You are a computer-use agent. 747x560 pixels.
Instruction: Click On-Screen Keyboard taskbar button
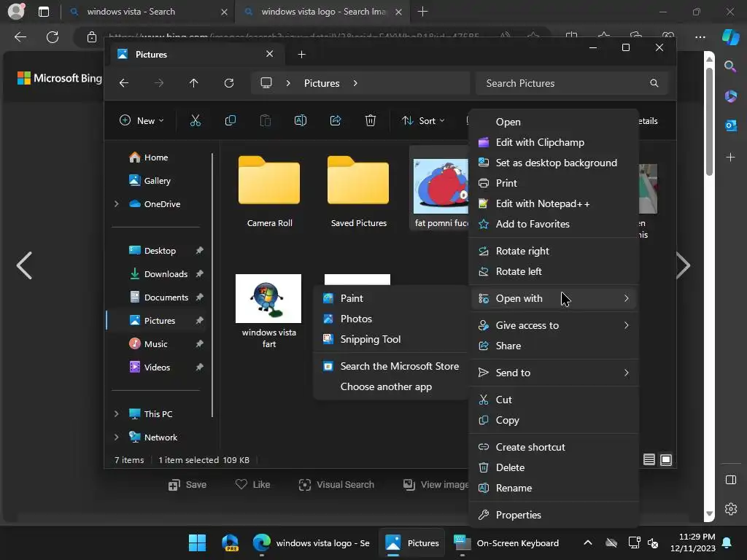click(508, 542)
